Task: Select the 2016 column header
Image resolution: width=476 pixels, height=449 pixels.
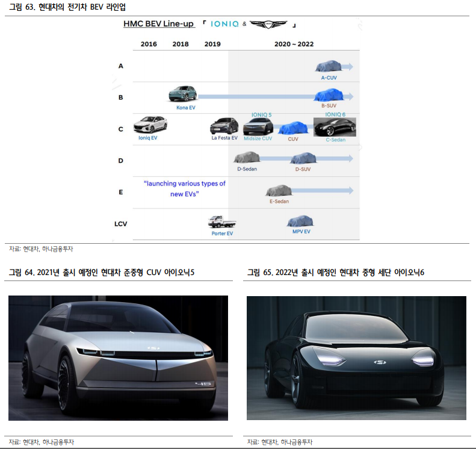Action: pos(149,44)
